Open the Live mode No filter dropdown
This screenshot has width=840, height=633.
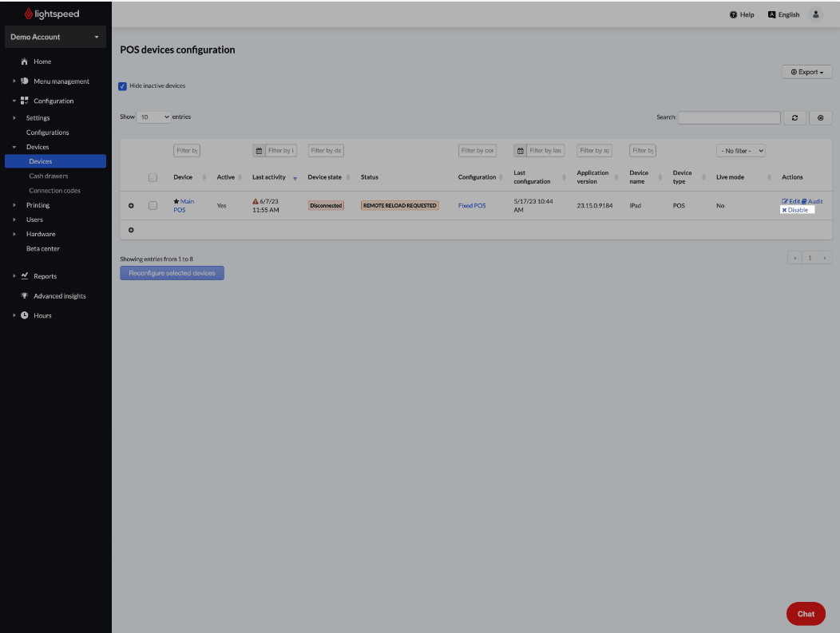(x=740, y=150)
